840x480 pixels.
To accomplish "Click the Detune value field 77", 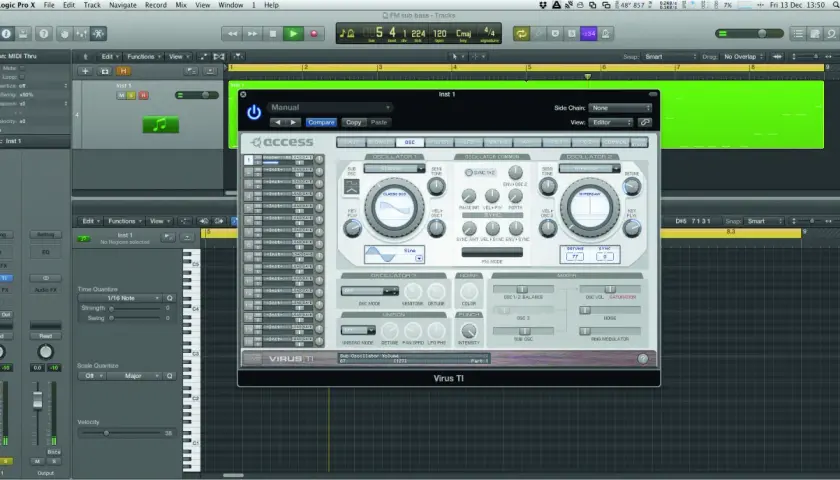I will point(575,257).
